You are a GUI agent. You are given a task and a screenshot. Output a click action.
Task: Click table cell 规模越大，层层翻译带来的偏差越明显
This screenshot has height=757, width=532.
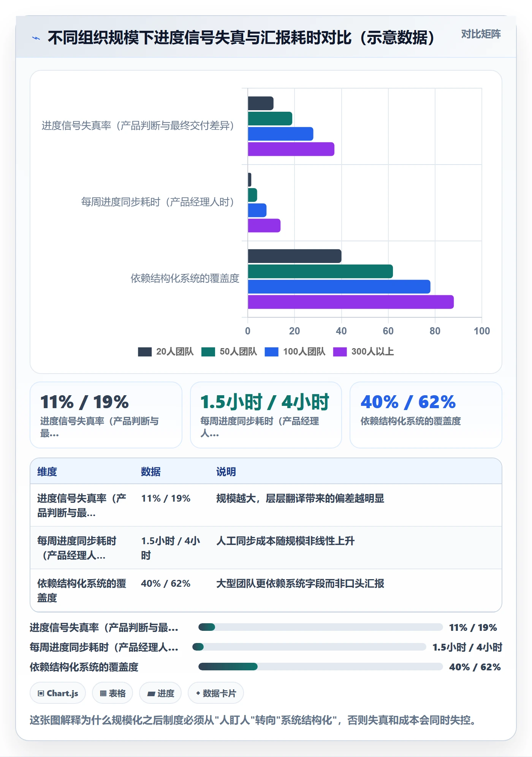300,498
